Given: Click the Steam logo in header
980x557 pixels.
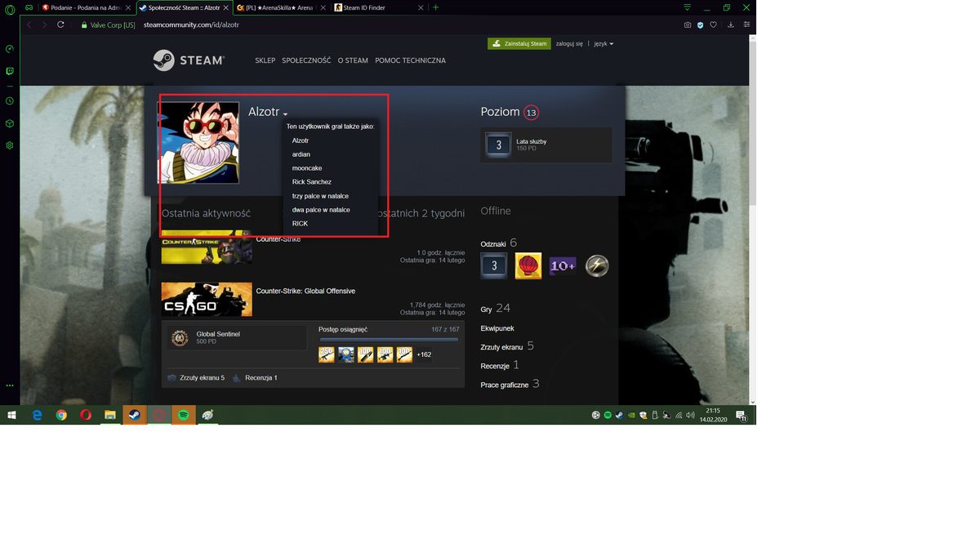Looking at the screenshot, I should click(189, 60).
